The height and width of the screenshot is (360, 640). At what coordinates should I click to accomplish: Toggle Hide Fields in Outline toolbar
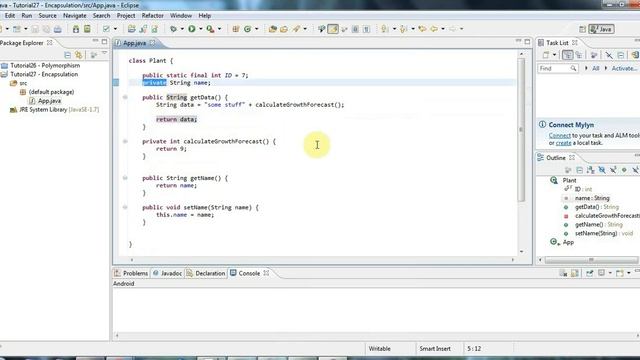(602, 170)
